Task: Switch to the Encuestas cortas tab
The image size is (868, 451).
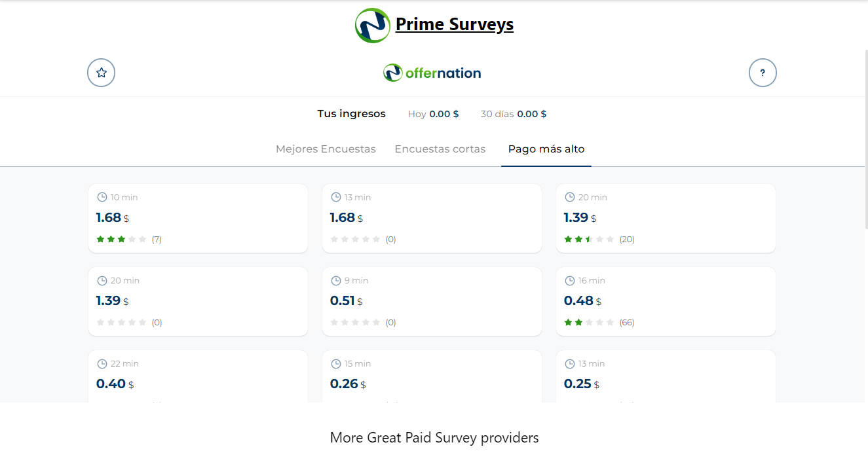Action: click(440, 149)
